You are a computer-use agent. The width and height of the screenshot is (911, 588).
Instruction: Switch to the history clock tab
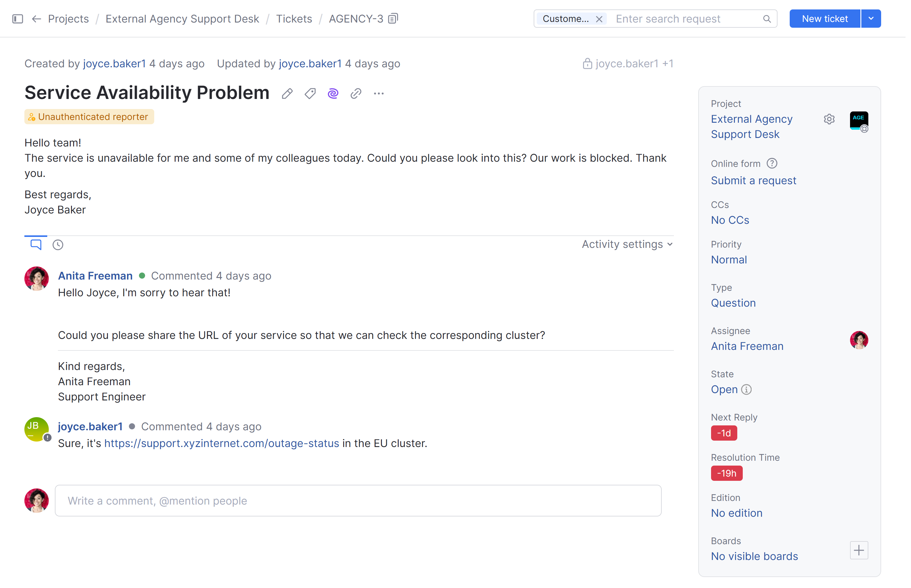pos(58,245)
